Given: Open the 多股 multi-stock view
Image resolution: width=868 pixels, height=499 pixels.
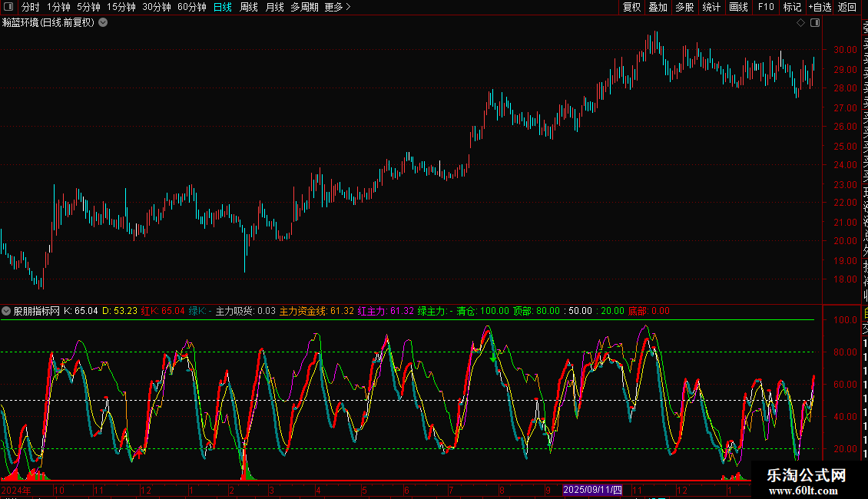Looking at the screenshot, I should click(684, 7).
